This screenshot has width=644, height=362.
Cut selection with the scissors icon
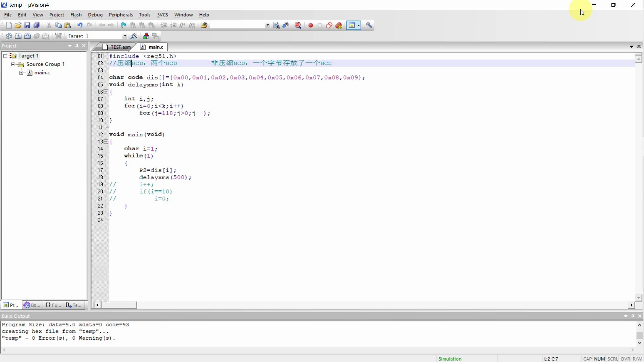(x=49, y=25)
